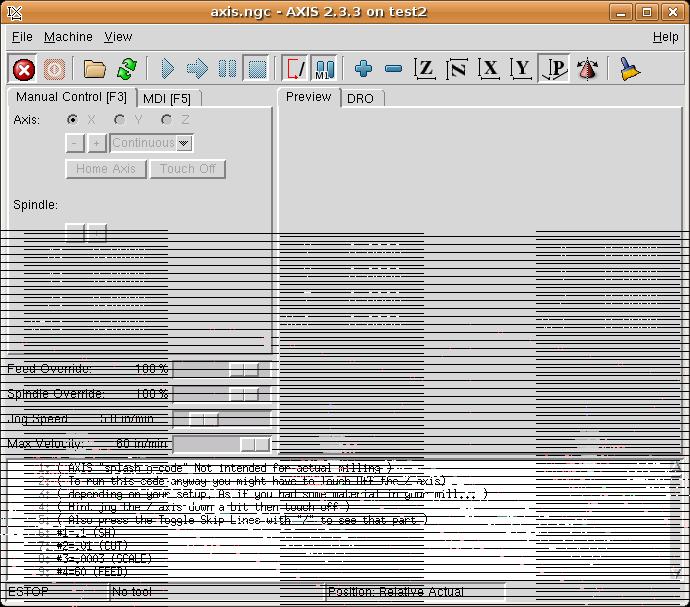
Task: Click the Jog Speed slider
Action: (222, 419)
